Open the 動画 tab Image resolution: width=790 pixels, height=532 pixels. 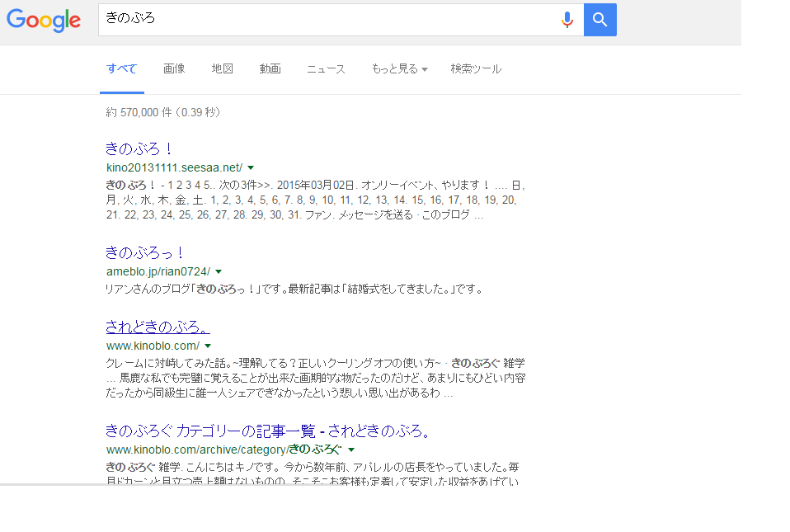coord(270,69)
